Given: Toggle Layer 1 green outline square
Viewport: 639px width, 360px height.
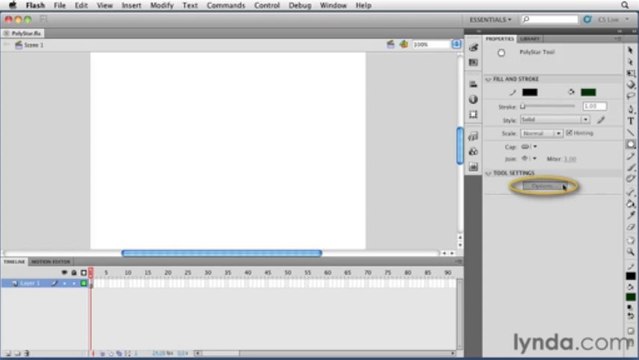Looking at the screenshot, I should point(84,283).
